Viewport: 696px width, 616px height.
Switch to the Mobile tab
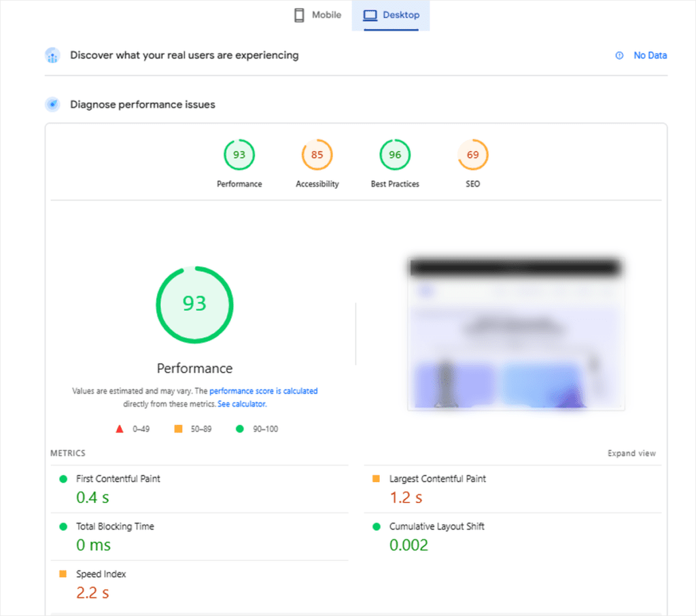point(318,15)
